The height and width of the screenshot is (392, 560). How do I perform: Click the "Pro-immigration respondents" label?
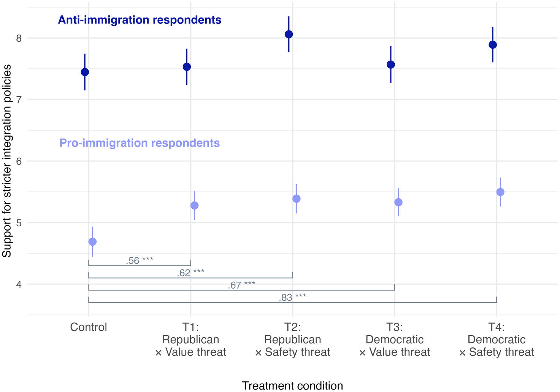pyautogui.click(x=139, y=143)
